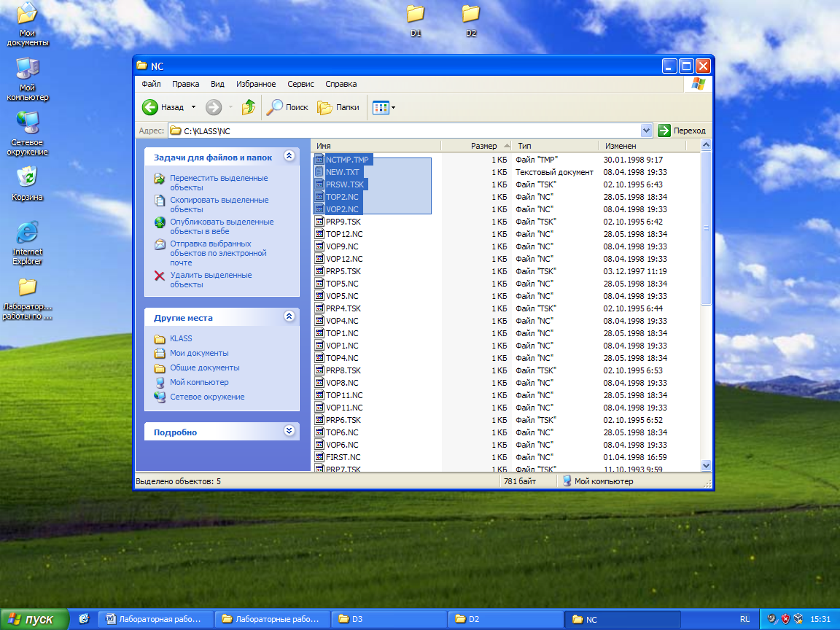Open Мой компьютер in side panel
The width and height of the screenshot is (840, 630).
point(199,382)
